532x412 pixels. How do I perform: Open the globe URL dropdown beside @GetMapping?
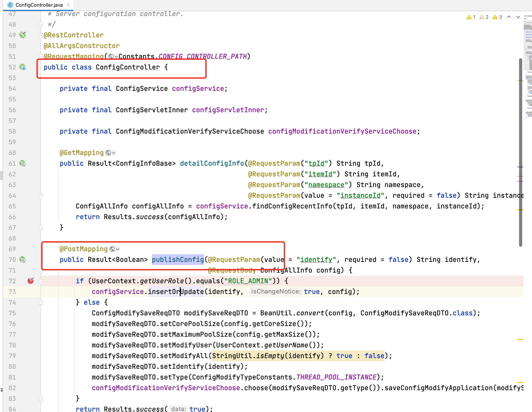pyautogui.click(x=110, y=153)
